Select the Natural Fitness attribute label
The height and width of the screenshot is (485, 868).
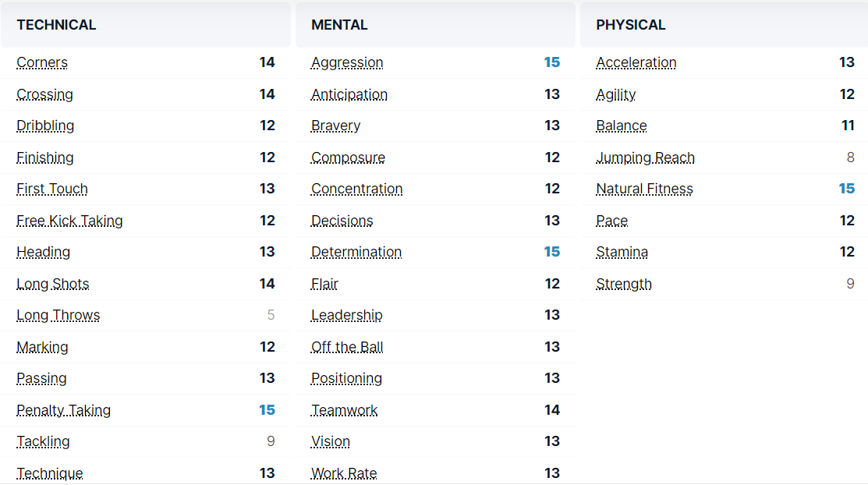pyautogui.click(x=644, y=189)
